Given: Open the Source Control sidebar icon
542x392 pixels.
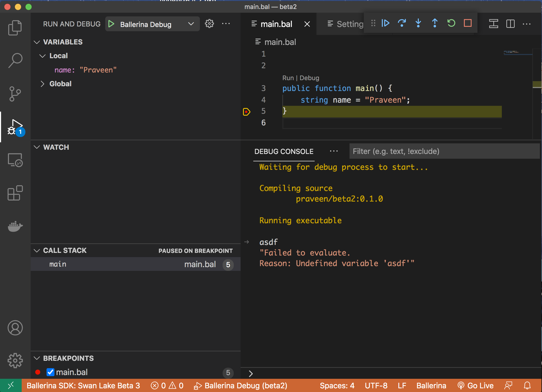Looking at the screenshot, I should pos(15,94).
